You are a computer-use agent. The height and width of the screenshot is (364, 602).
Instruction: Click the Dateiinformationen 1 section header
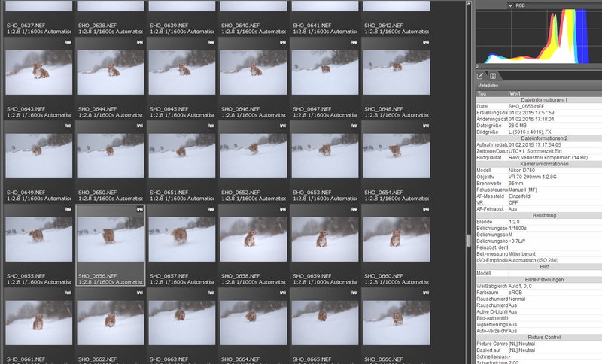[544, 100]
